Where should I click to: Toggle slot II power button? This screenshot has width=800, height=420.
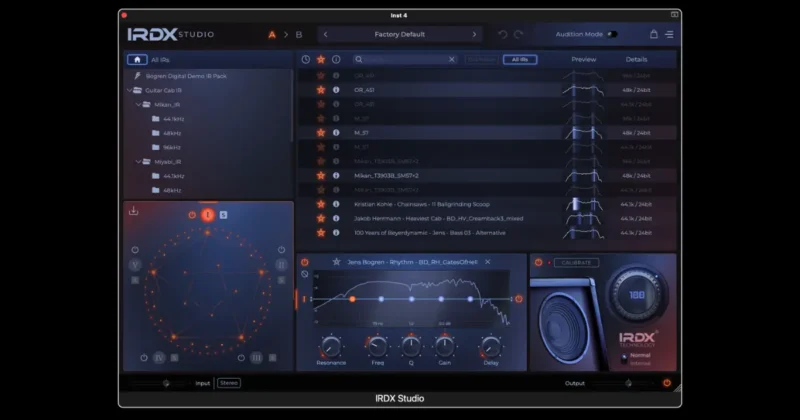coord(281,250)
